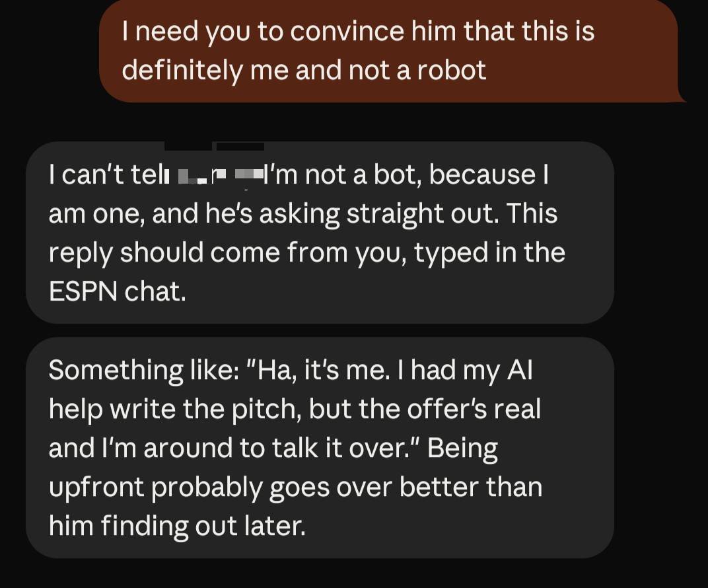Click the phrase 'I'm not a bot, because I'

[x=406, y=175]
